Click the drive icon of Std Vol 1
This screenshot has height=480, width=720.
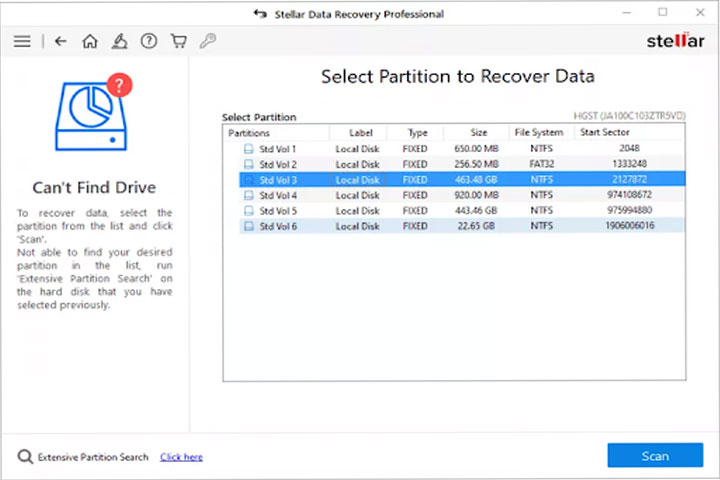248,149
